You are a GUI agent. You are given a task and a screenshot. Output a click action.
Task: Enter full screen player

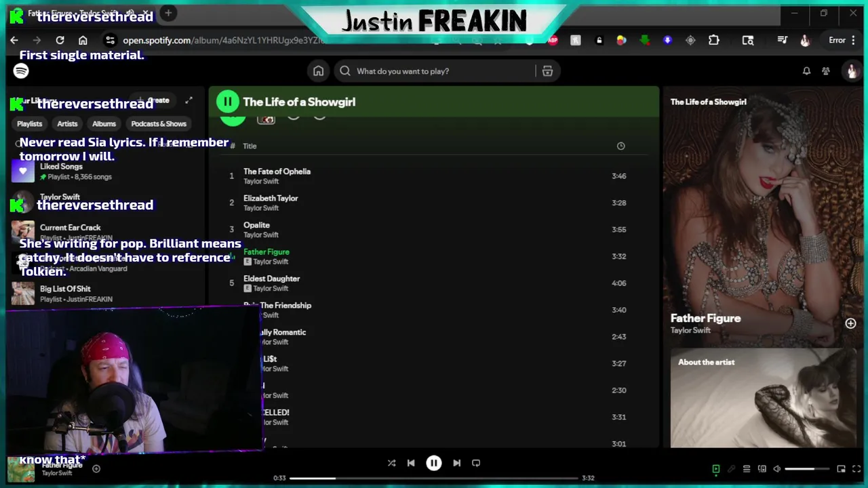[856, 469]
